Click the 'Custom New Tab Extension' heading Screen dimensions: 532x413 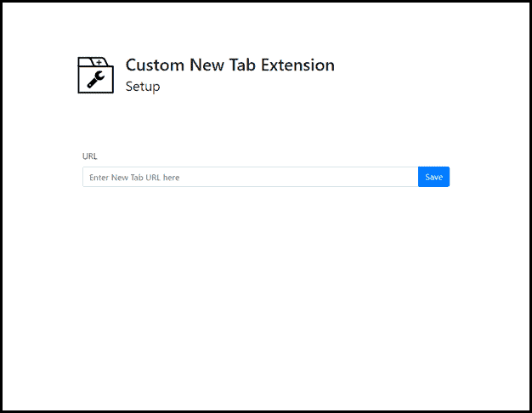[229, 65]
